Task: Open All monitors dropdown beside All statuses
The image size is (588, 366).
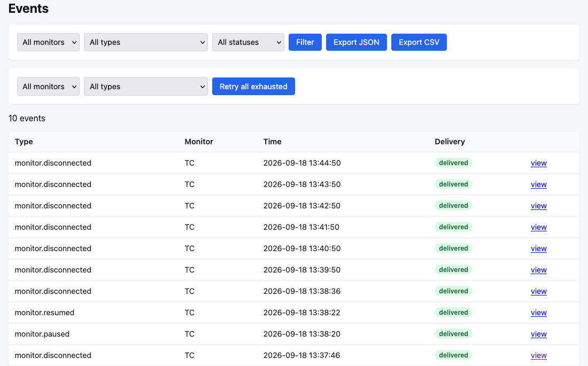Action: 48,42
